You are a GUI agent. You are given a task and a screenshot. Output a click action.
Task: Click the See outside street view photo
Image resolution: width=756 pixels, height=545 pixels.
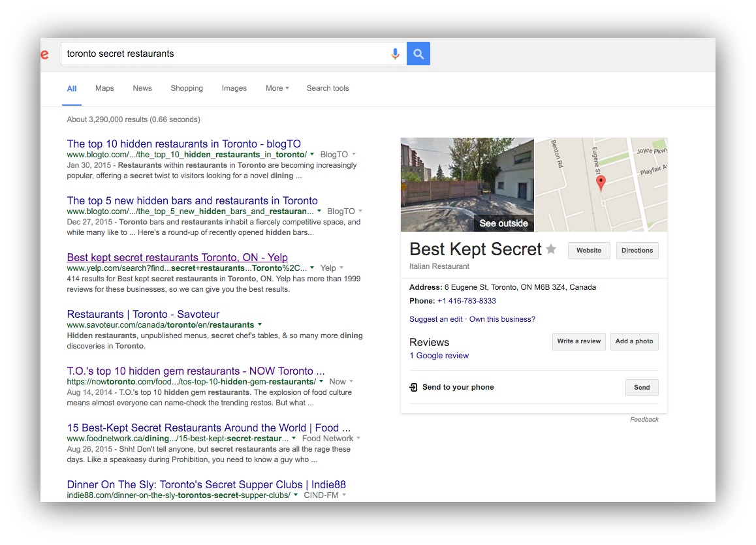tap(467, 185)
